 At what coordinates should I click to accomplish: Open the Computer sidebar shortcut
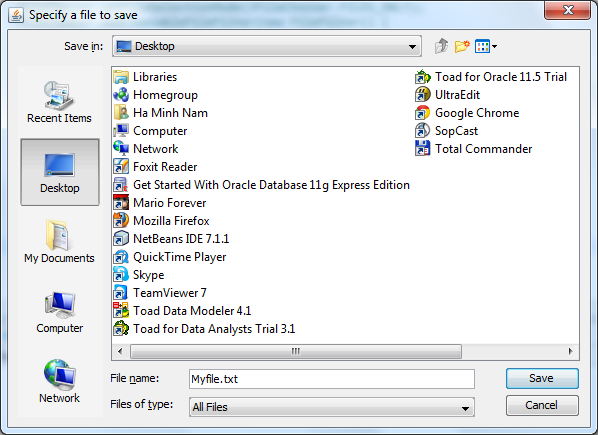click(x=59, y=313)
